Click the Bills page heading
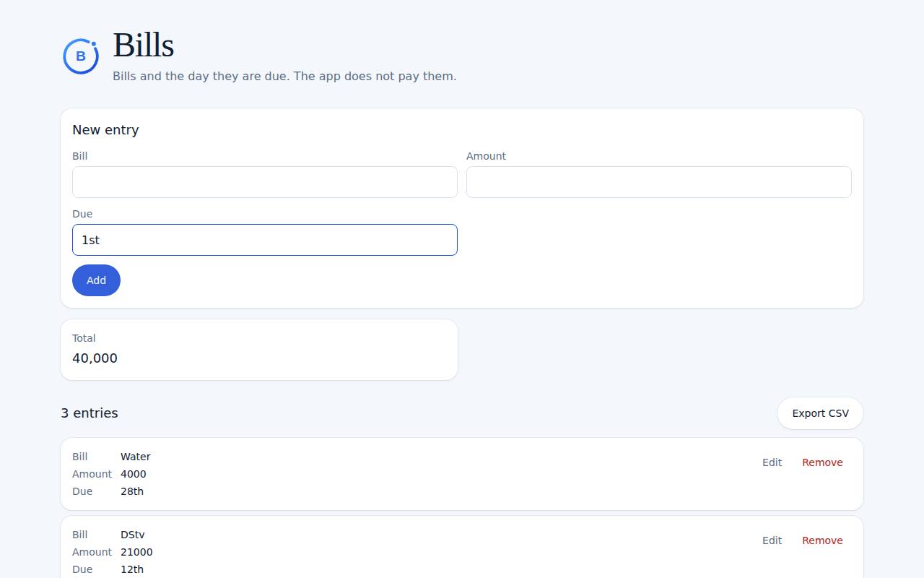 [144, 45]
